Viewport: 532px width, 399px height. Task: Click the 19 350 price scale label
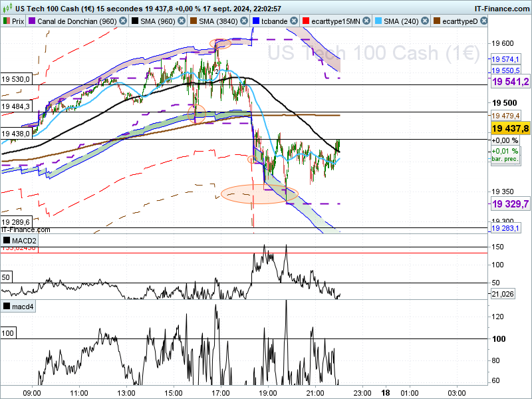[503, 192]
